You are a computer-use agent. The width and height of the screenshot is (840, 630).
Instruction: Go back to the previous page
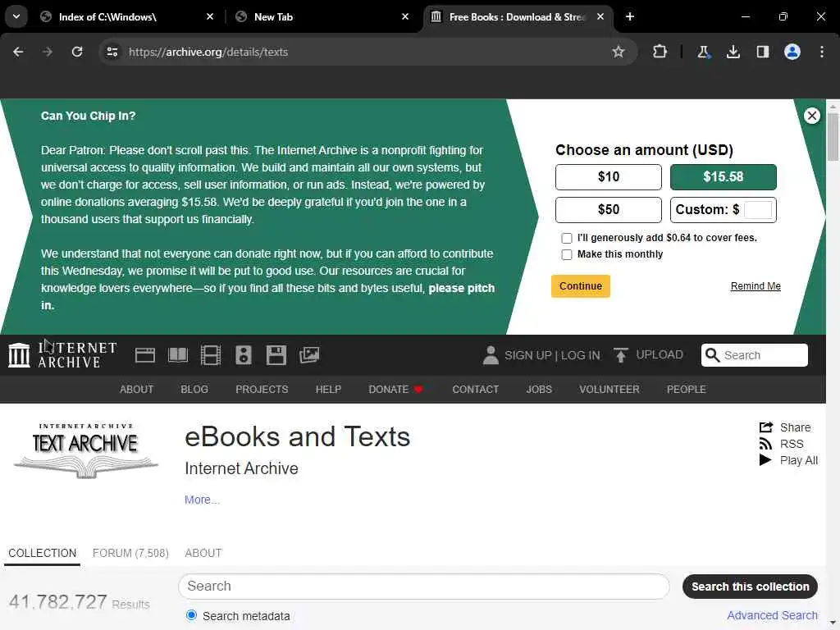click(18, 52)
